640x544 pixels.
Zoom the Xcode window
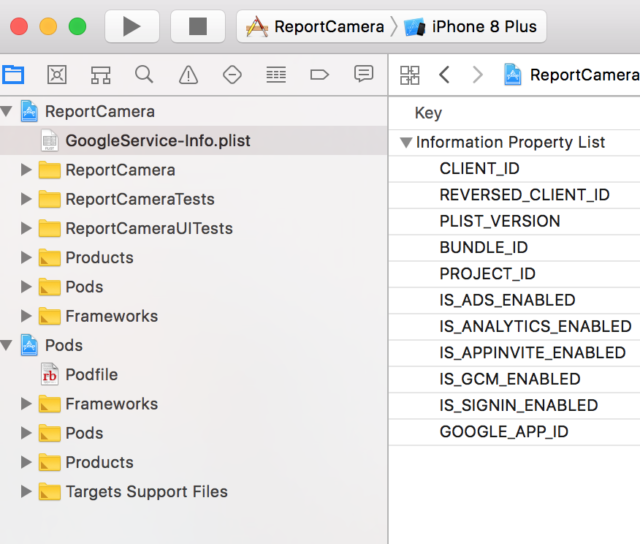click(78, 27)
